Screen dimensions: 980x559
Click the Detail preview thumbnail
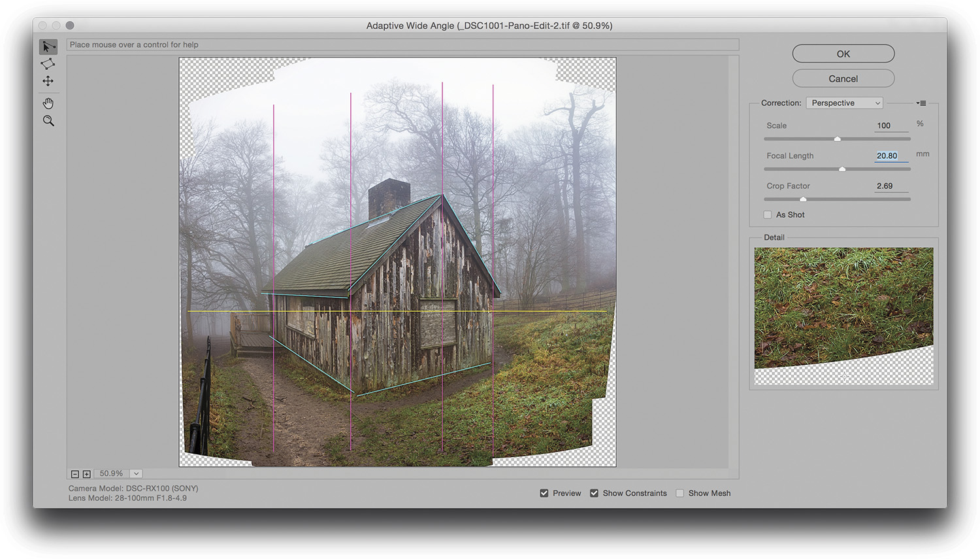tap(843, 316)
